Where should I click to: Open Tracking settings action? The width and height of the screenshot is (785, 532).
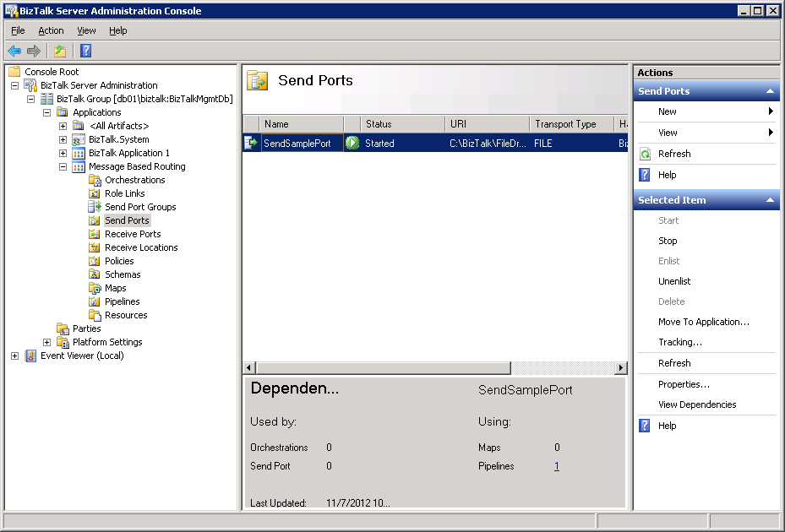coord(680,342)
